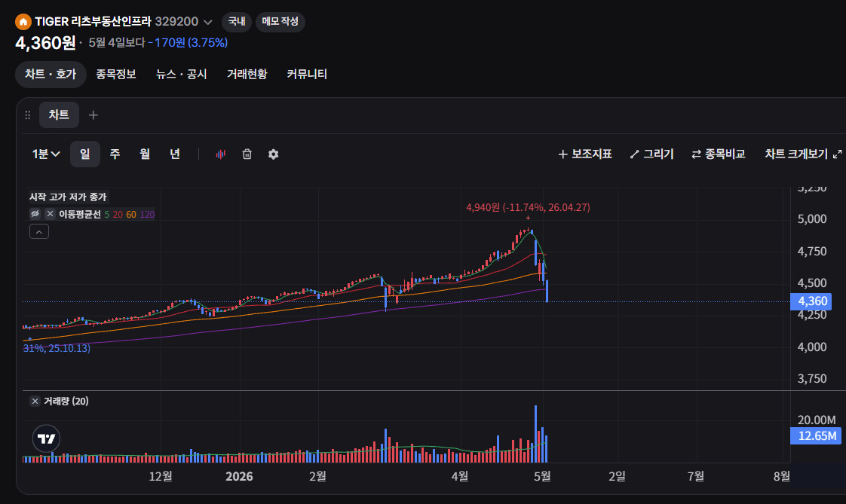The height and width of the screenshot is (504, 846).
Task: Open the 1분 interval dropdown
Action: [x=46, y=154]
